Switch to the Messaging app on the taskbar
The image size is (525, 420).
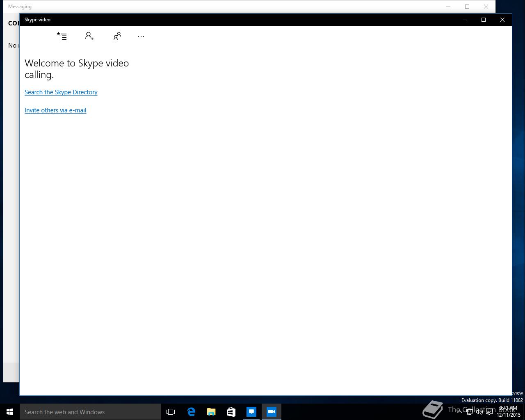point(251,412)
